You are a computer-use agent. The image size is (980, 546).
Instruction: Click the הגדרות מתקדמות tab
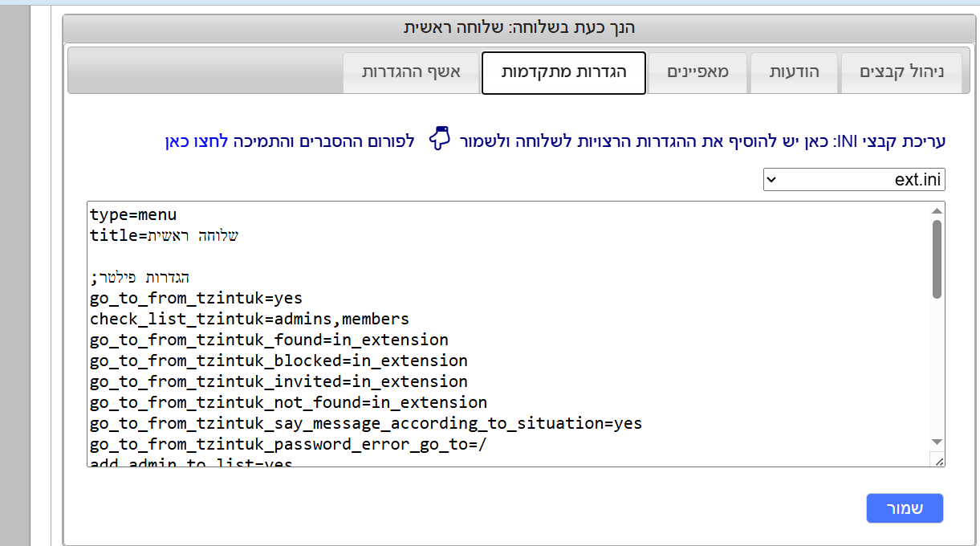[x=563, y=72]
